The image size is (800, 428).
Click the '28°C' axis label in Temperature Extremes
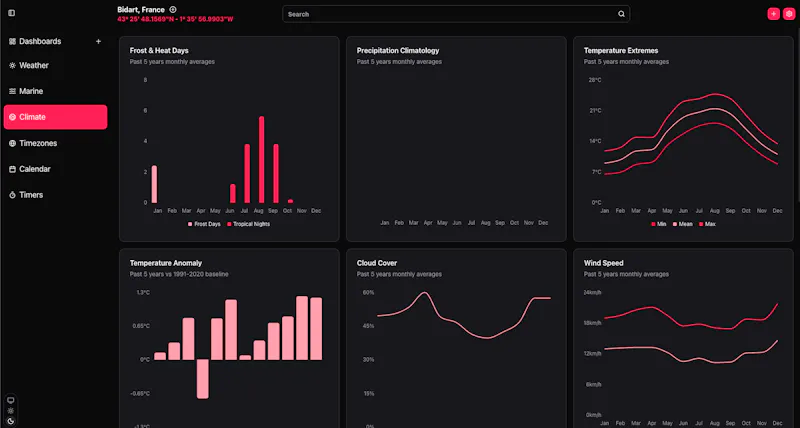pyautogui.click(x=595, y=80)
